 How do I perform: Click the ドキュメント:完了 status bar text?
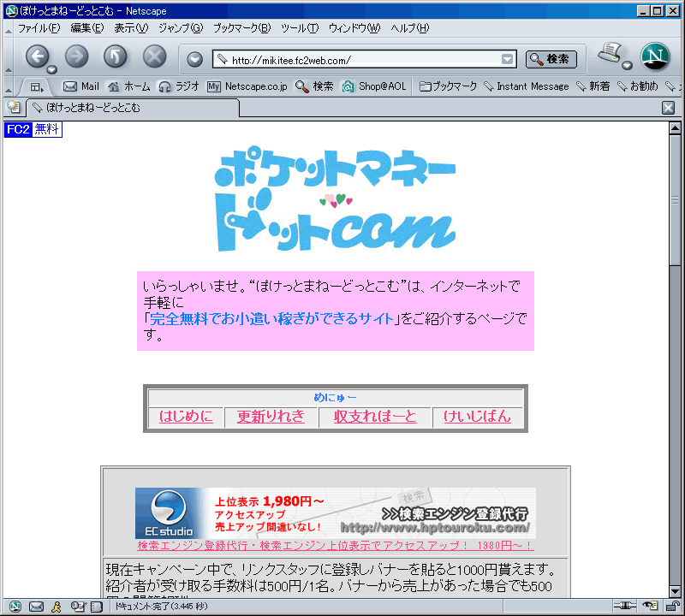pyautogui.click(x=161, y=606)
